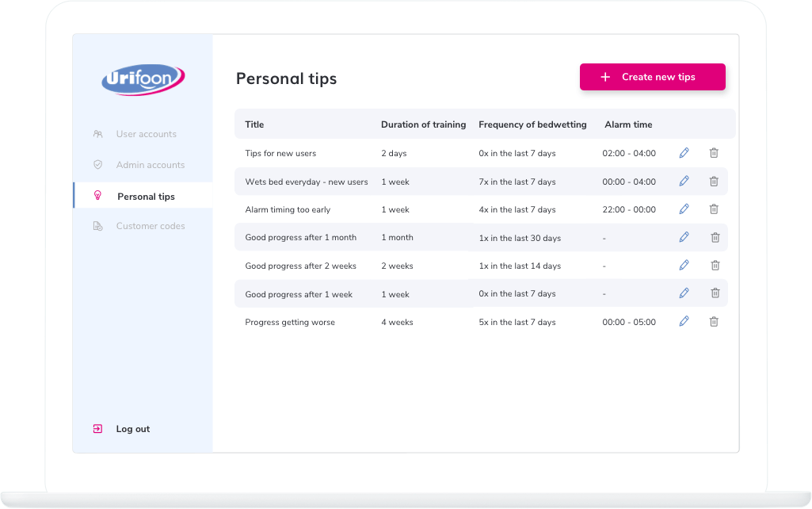
Task: Click 'Duration of training' column header
Action: tap(423, 124)
